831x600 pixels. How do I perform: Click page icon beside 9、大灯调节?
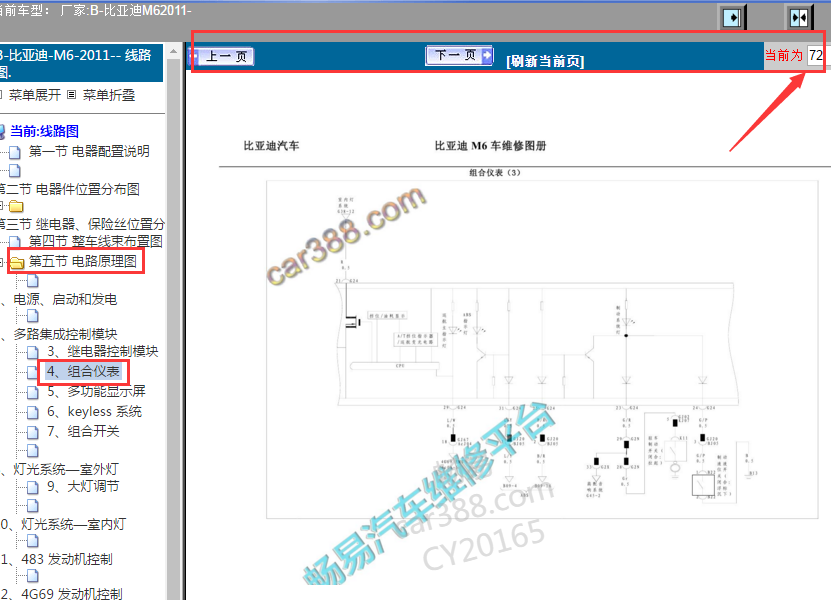pyautogui.click(x=33, y=488)
